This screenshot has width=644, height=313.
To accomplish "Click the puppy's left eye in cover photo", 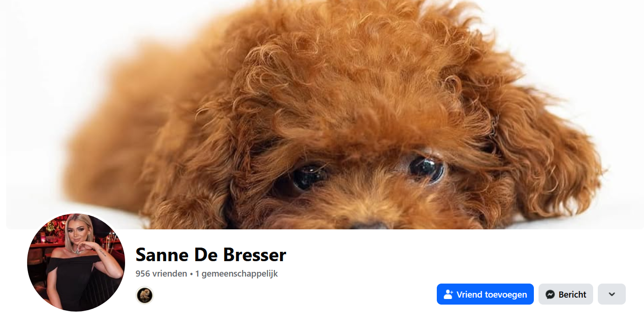I will click(x=308, y=178).
